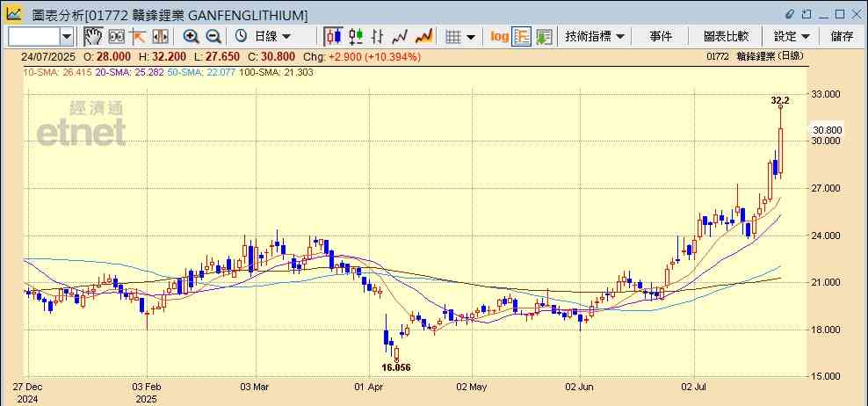Open the 日線 period dropdown
This screenshot has width=868, height=406.
[272, 37]
